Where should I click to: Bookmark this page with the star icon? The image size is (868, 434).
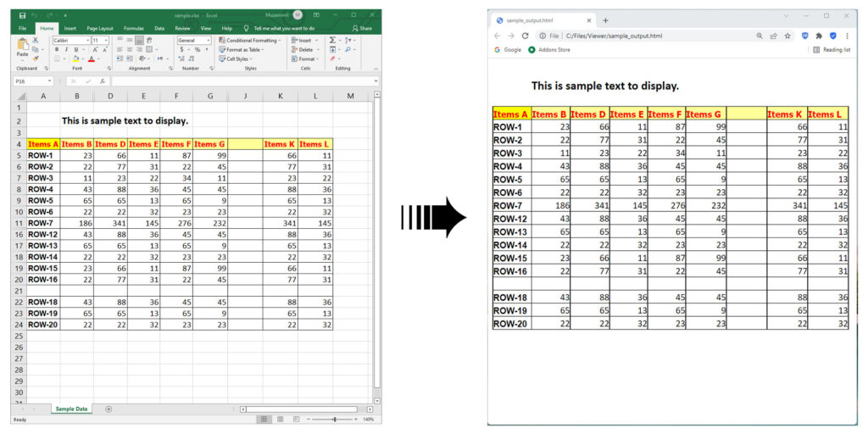click(x=787, y=36)
